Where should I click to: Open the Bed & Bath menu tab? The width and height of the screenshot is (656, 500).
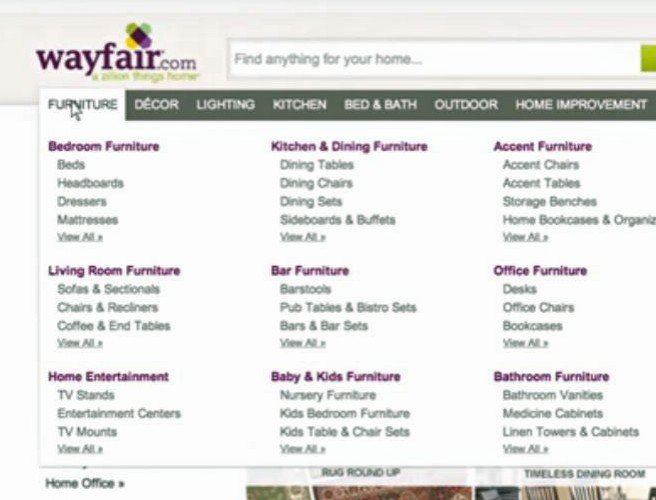tap(380, 105)
